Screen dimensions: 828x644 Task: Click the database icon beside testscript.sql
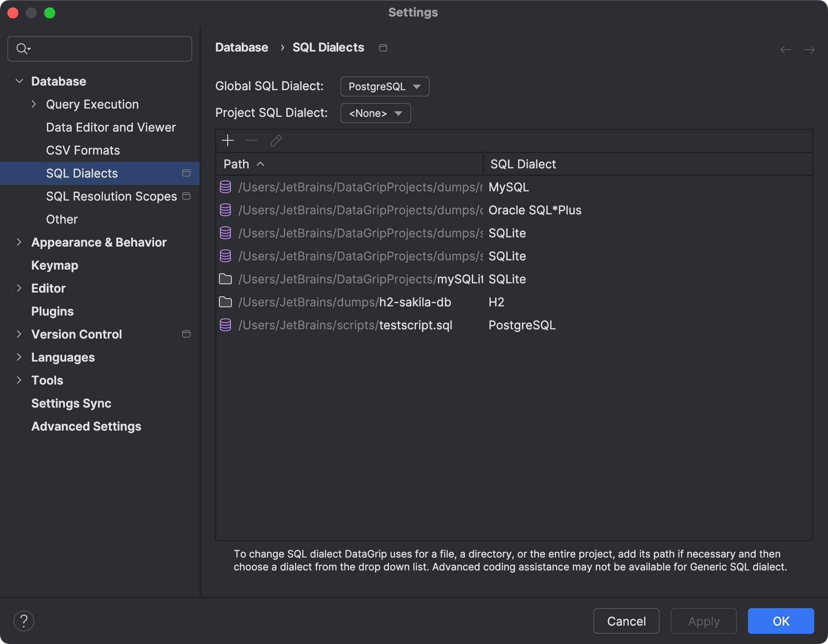click(x=225, y=325)
